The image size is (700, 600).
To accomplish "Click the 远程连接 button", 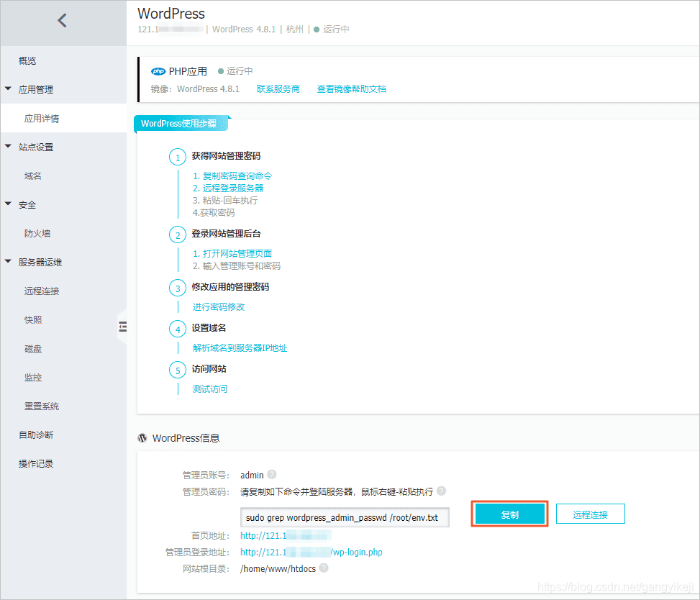I will (590, 514).
